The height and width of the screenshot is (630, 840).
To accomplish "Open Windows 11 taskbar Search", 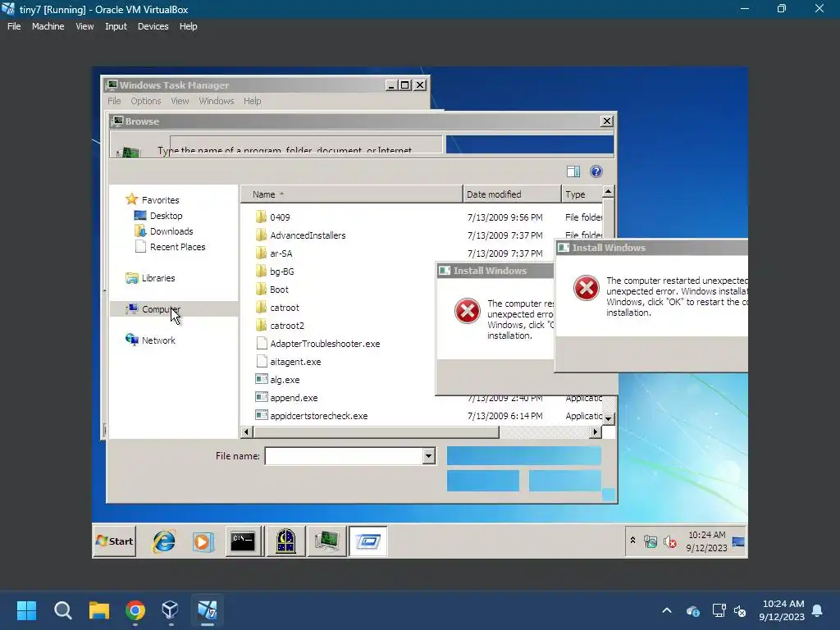I will click(62, 610).
